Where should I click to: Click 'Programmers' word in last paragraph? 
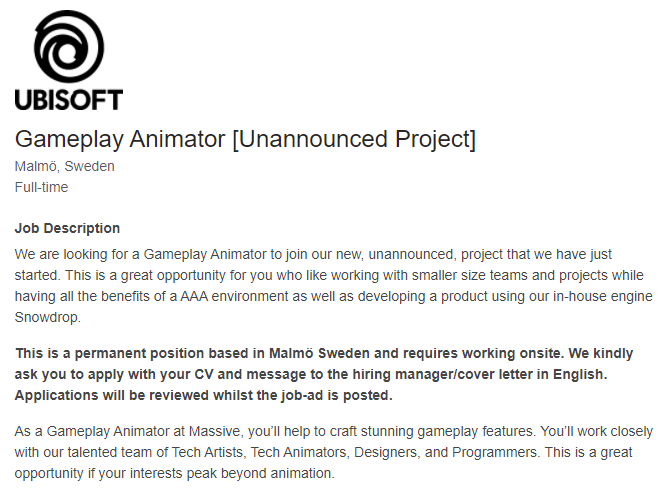coord(494,452)
